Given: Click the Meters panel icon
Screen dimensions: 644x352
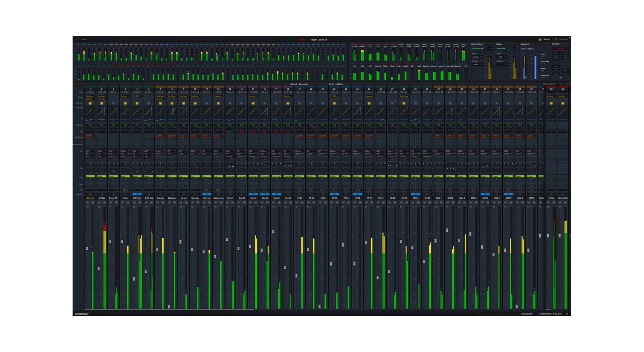Looking at the screenshot, I should pos(540,39).
